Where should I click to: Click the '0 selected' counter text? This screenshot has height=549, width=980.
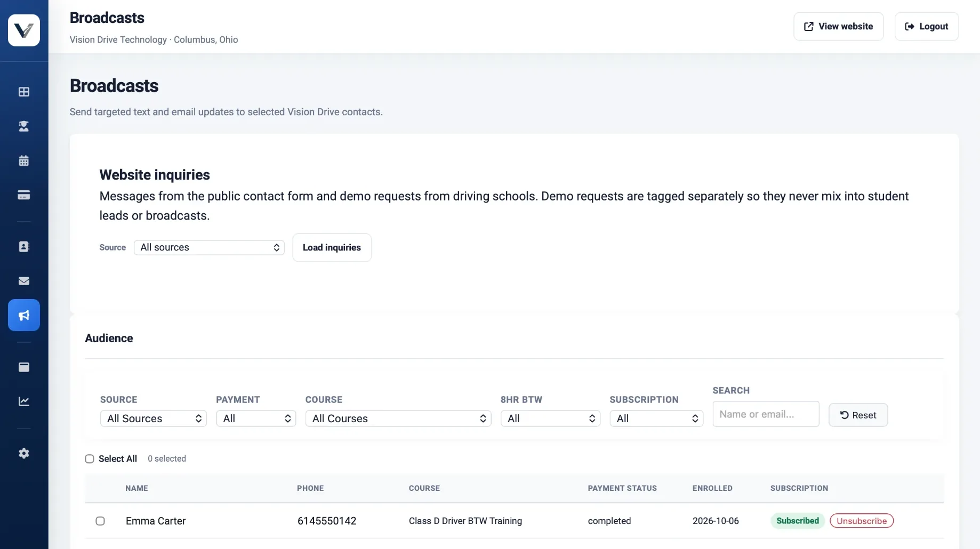click(x=167, y=459)
